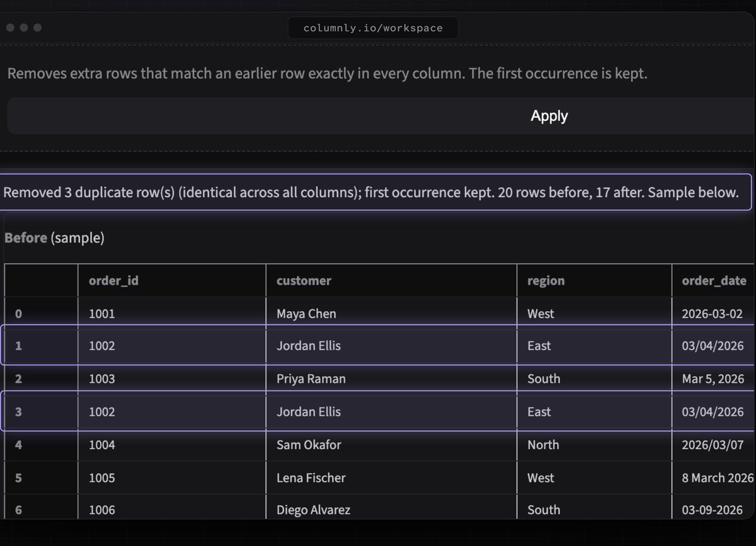Click Jordan Ellis in row index 1
The width and height of the screenshot is (756, 546).
tap(391, 346)
